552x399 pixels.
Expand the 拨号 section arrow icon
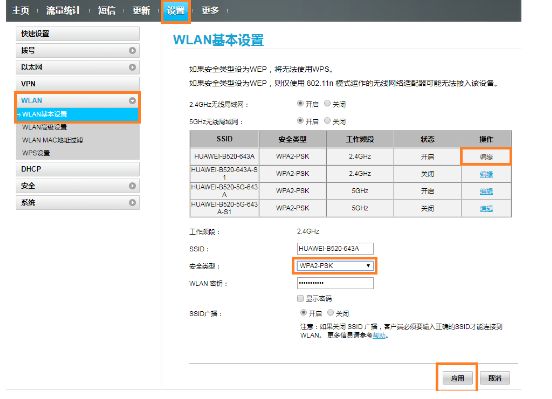(132, 50)
